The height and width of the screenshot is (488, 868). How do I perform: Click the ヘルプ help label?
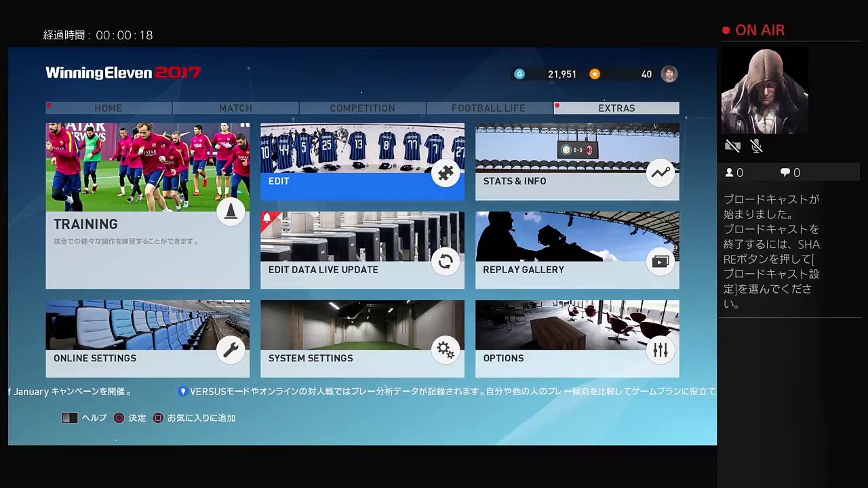coord(94,418)
